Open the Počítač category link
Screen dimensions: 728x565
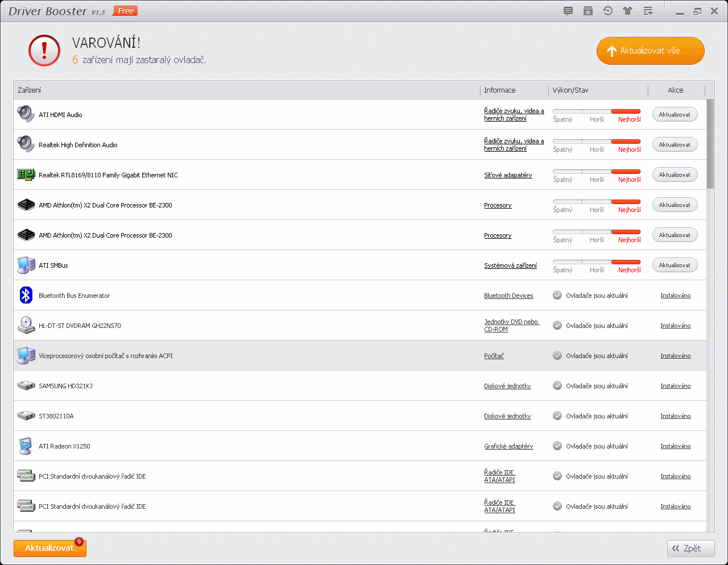494,356
